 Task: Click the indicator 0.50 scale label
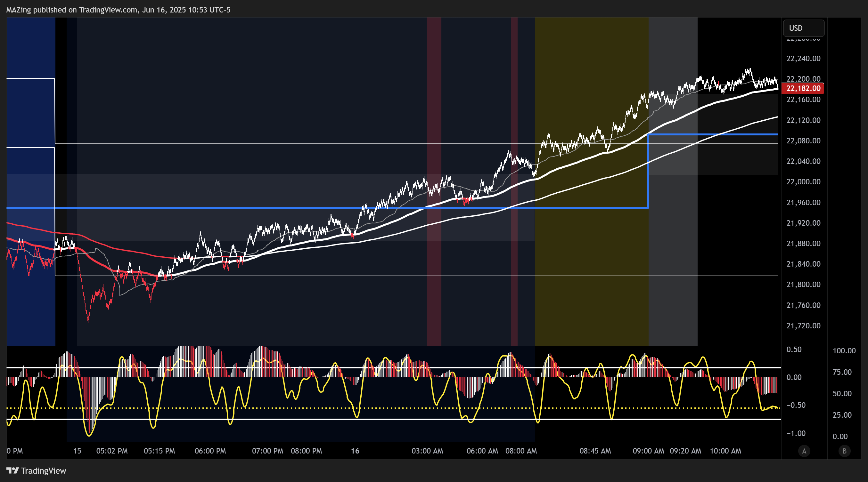coord(794,350)
